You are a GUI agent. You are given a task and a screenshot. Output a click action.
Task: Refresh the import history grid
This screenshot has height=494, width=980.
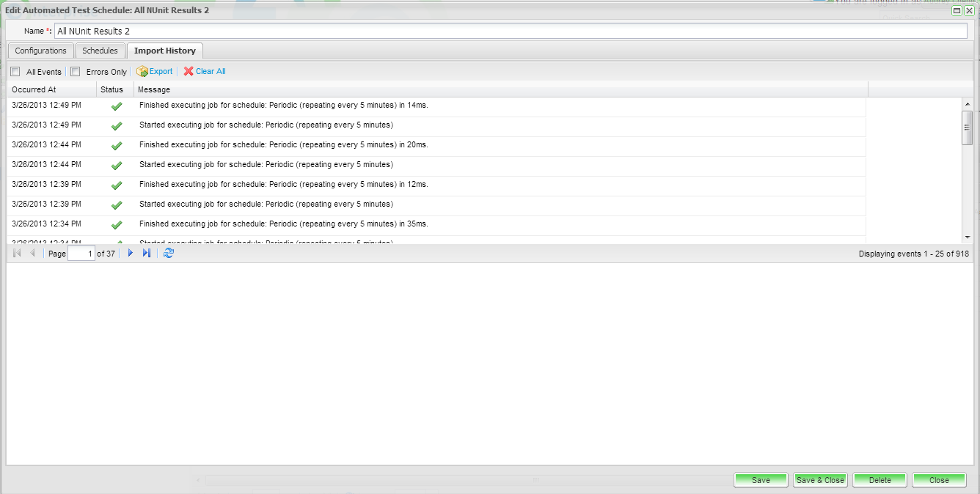tap(169, 253)
